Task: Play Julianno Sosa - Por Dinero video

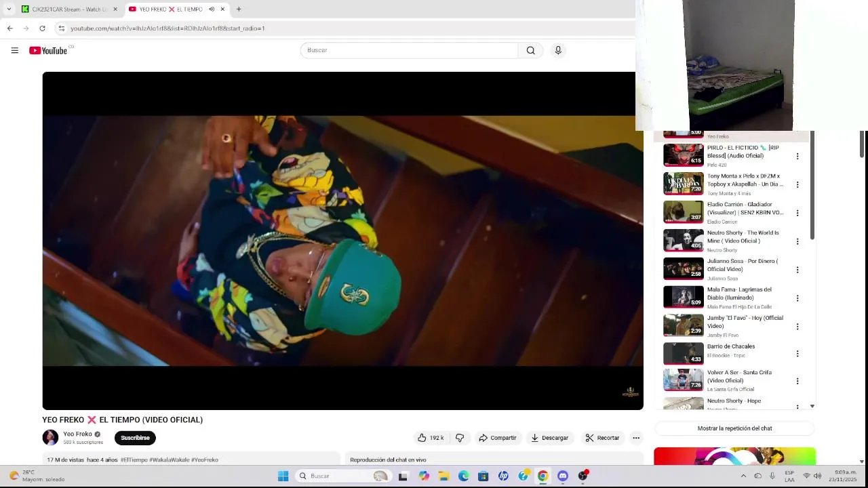Action: (x=683, y=269)
